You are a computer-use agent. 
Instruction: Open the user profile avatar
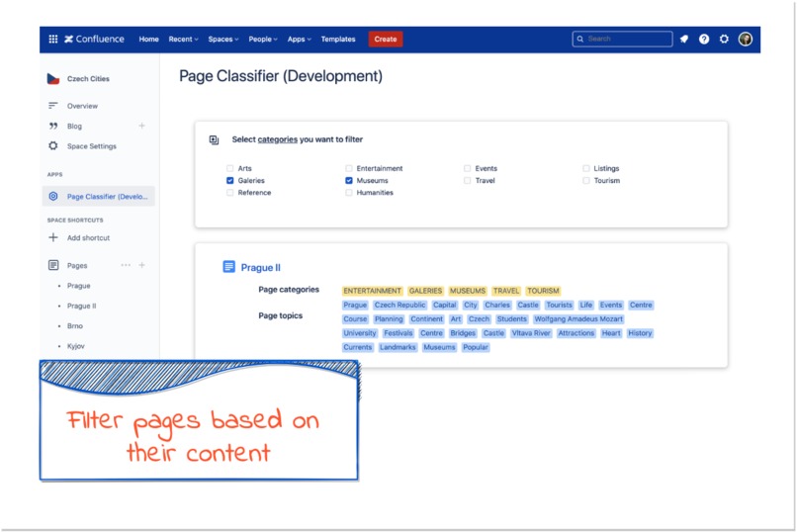(746, 40)
